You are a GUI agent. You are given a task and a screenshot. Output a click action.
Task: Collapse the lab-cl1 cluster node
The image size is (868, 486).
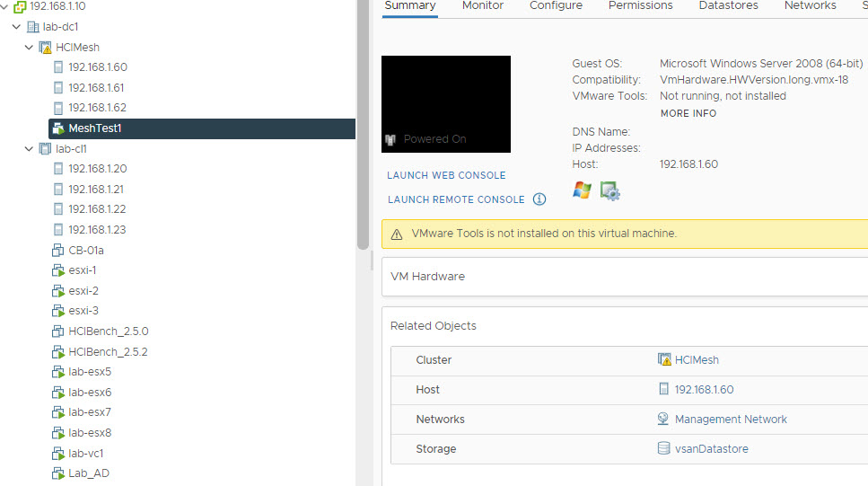tap(29, 149)
